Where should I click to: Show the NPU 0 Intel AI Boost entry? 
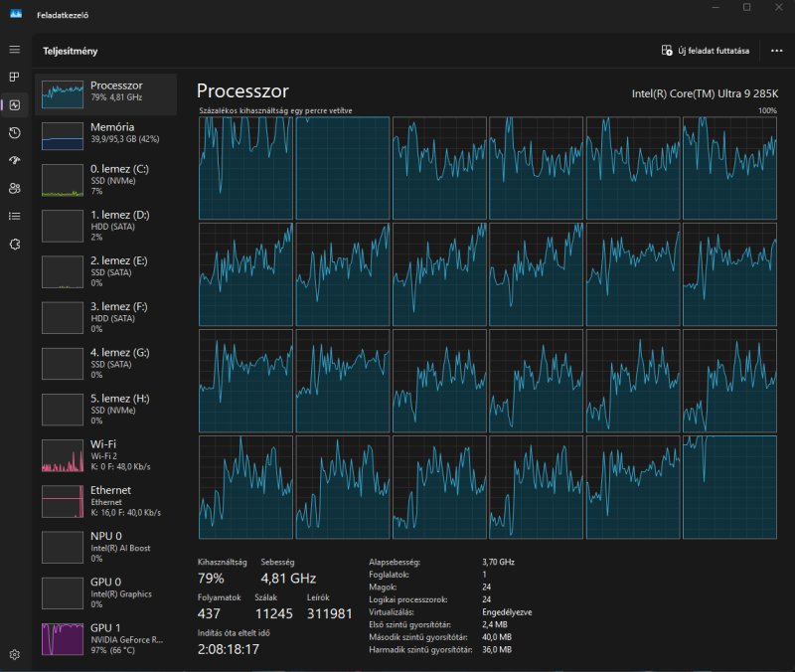pyautogui.click(x=106, y=546)
